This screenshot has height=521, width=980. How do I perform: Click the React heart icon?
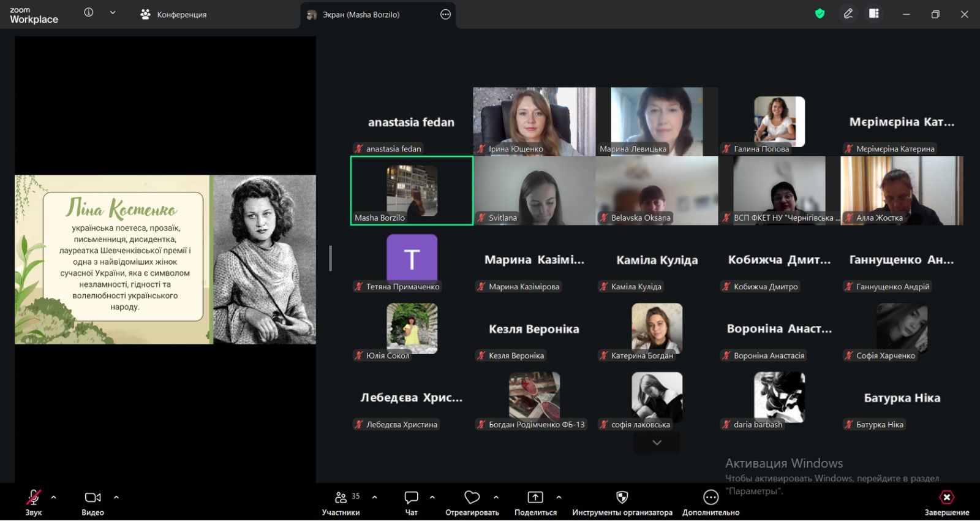(x=472, y=497)
